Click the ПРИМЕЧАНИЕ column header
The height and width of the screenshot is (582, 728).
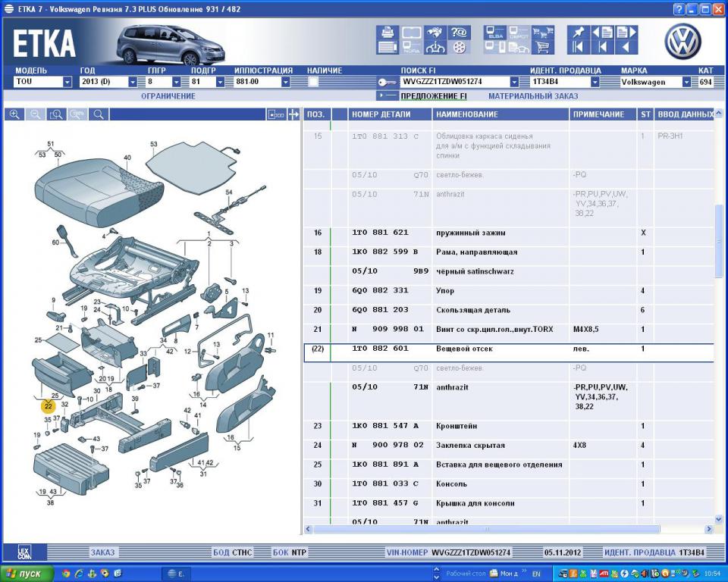click(603, 114)
